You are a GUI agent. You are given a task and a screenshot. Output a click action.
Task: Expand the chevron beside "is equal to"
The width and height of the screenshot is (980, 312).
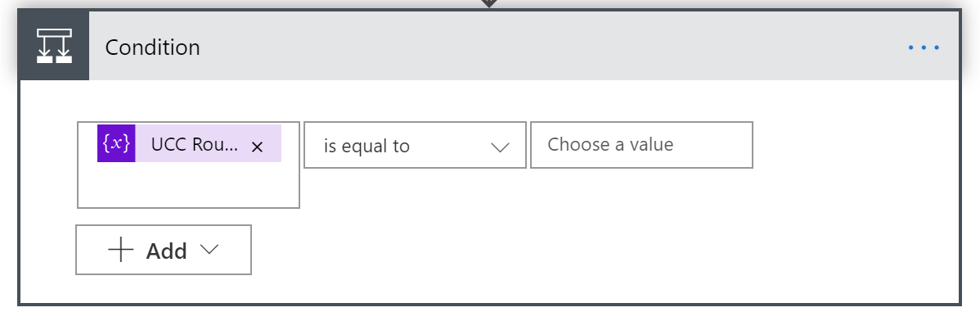(x=500, y=147)
